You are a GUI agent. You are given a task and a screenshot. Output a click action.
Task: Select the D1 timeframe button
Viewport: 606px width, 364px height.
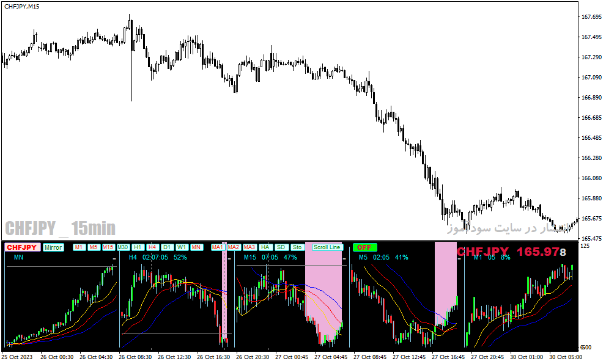click(x=166, y=247)
